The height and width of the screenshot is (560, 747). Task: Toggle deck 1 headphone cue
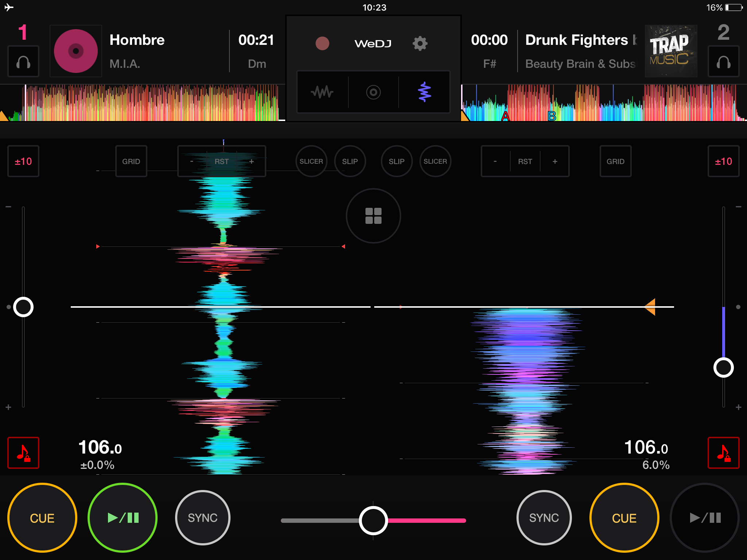[x=23, y=61]
